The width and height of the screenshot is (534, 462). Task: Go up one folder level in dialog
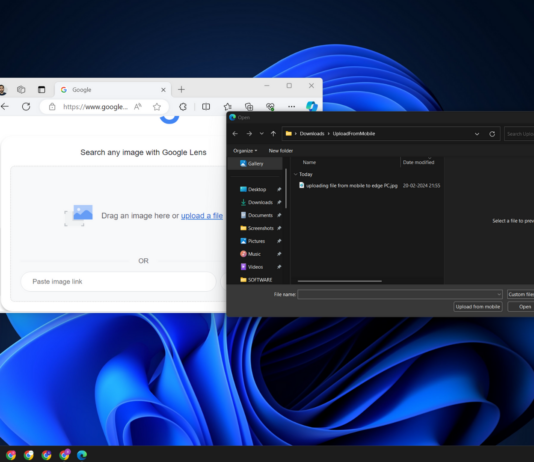pyautogui.click(x=273, y=134)
